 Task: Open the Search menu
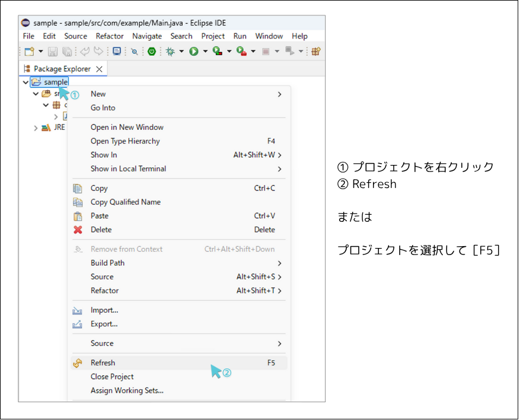coord(181,36)
